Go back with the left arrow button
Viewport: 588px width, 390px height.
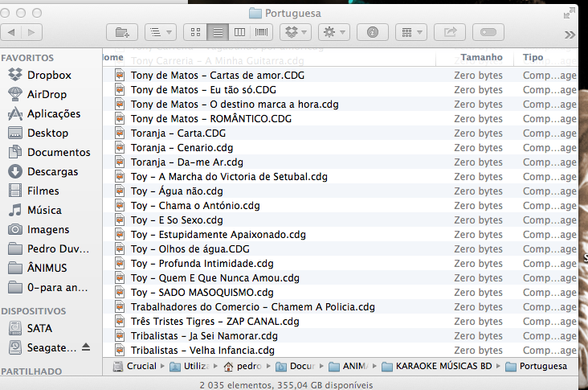click(12, 32)
